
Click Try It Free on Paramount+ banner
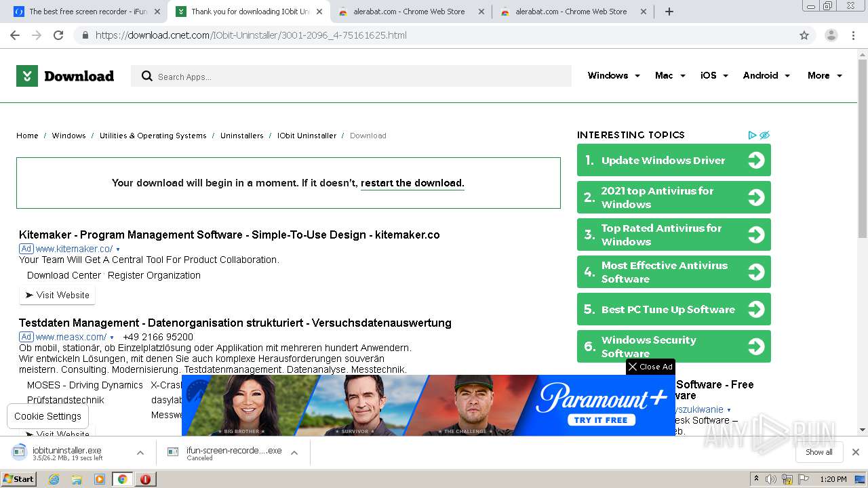601,420
